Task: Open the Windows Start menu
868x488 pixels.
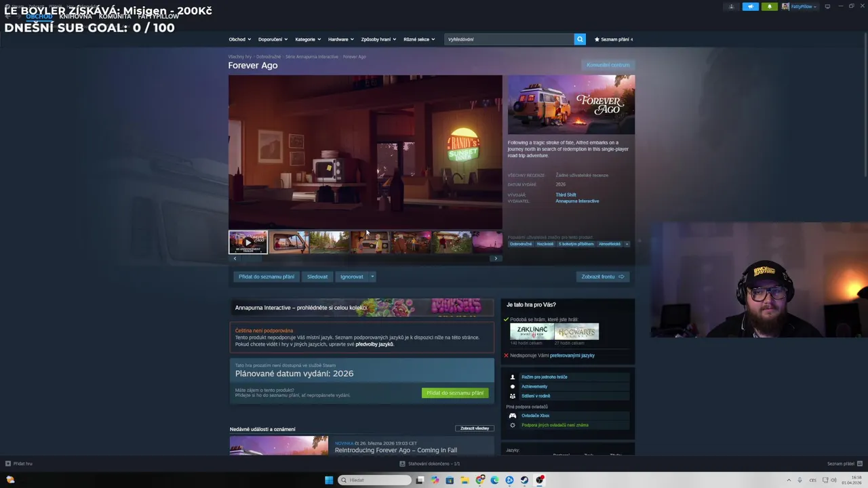Action: tap(329, 480)
